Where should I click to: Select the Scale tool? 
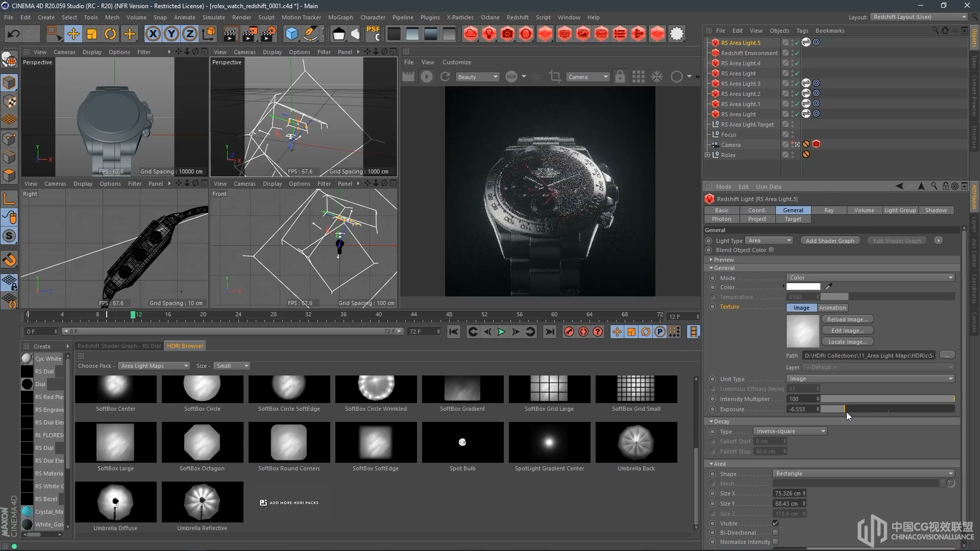click(92, 34)
